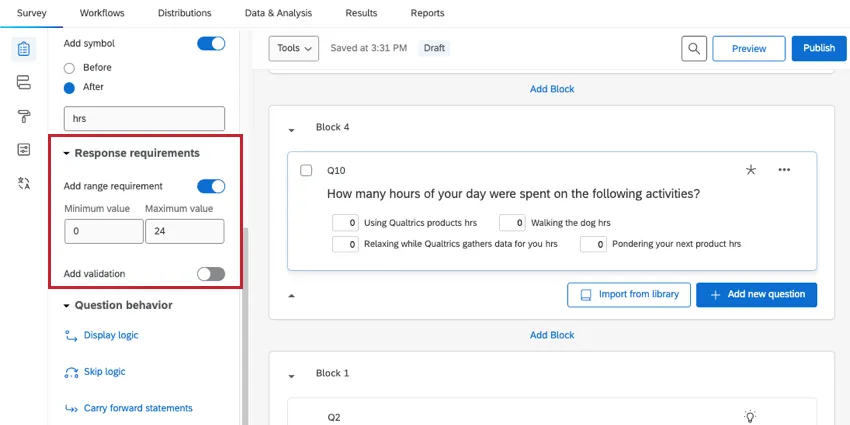
Task: Enable the Add validation toggle
Action: click(211, 274)
